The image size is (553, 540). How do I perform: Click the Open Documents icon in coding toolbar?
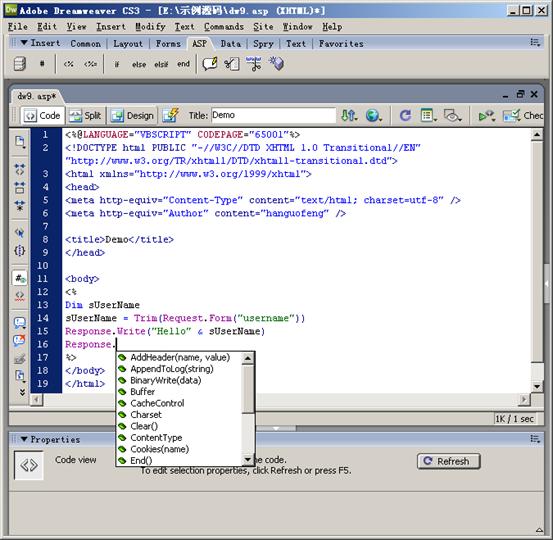coord(20,142)
